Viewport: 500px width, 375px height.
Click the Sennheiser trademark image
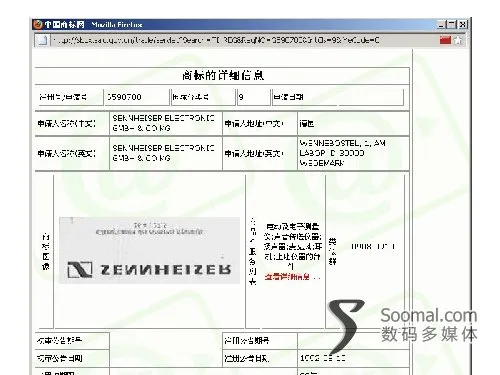(x=149, y=250)
